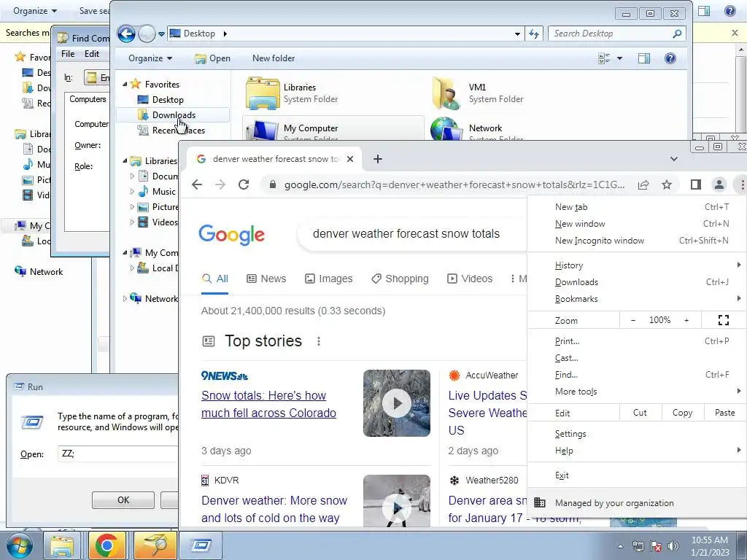Open VM1 system folder icon
The height and width of the screenshot is (560, 747).
coord(446,93)
